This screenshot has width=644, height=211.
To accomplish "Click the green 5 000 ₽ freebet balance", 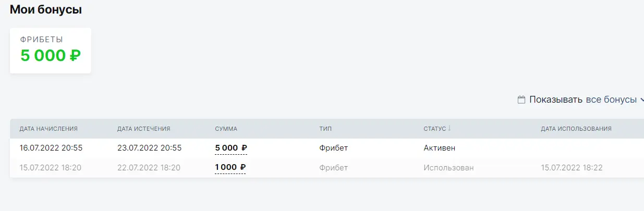I will 51,56.
